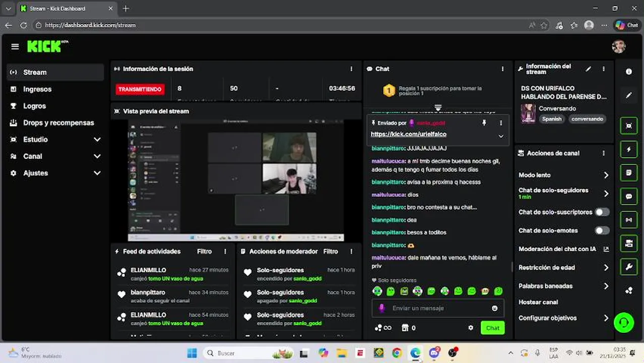Open chat settings gear icon
Image resolution: width=644 pixels, height=363 pixels.
click(471, 328)
